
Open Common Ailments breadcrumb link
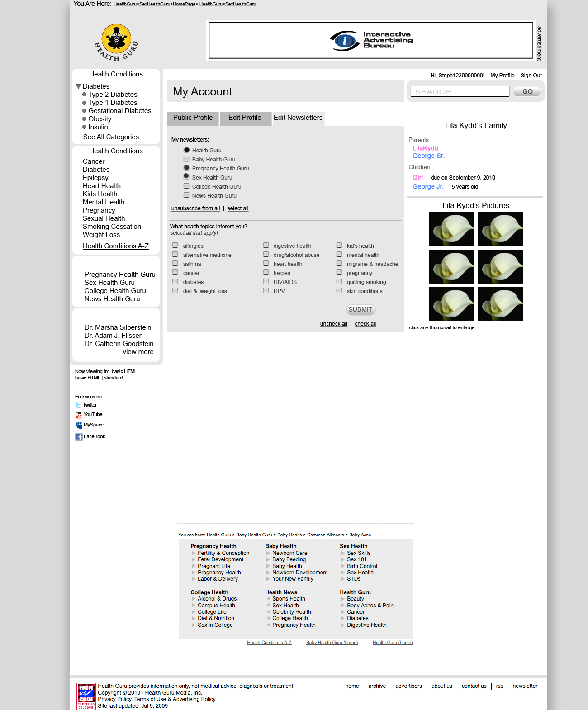click(x=326, y=535)
